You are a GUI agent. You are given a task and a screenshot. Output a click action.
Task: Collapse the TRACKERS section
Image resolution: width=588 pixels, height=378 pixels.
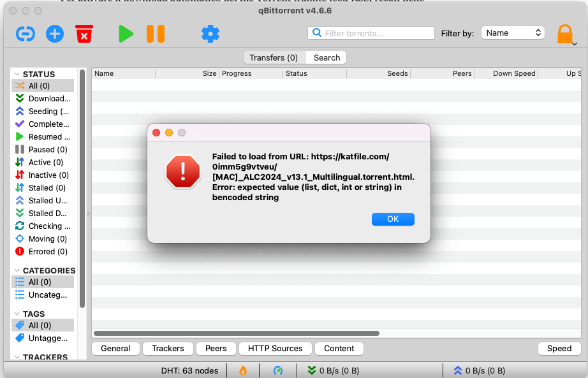pos(17,357)
